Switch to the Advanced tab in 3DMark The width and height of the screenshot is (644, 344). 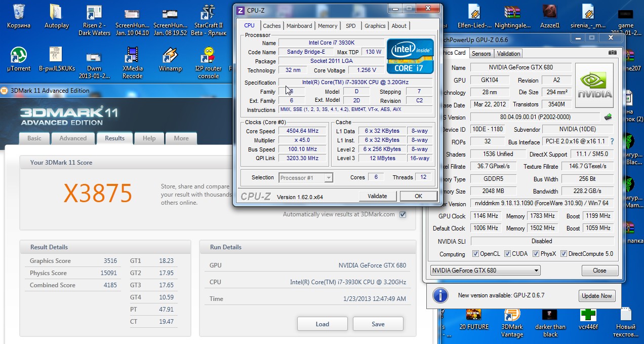point(73,138)
